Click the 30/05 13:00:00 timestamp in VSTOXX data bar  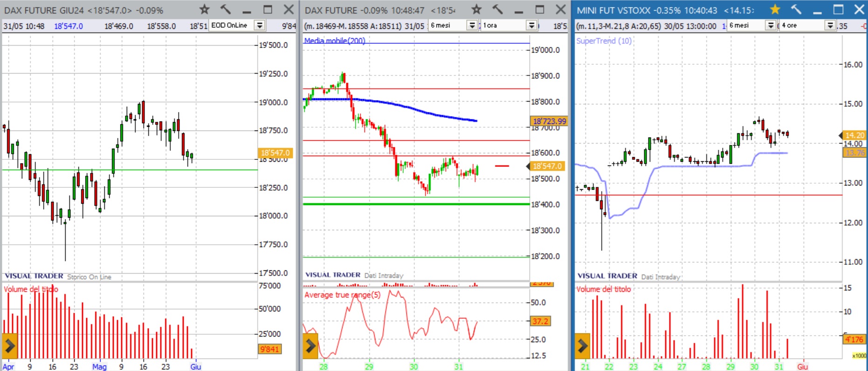690,26
